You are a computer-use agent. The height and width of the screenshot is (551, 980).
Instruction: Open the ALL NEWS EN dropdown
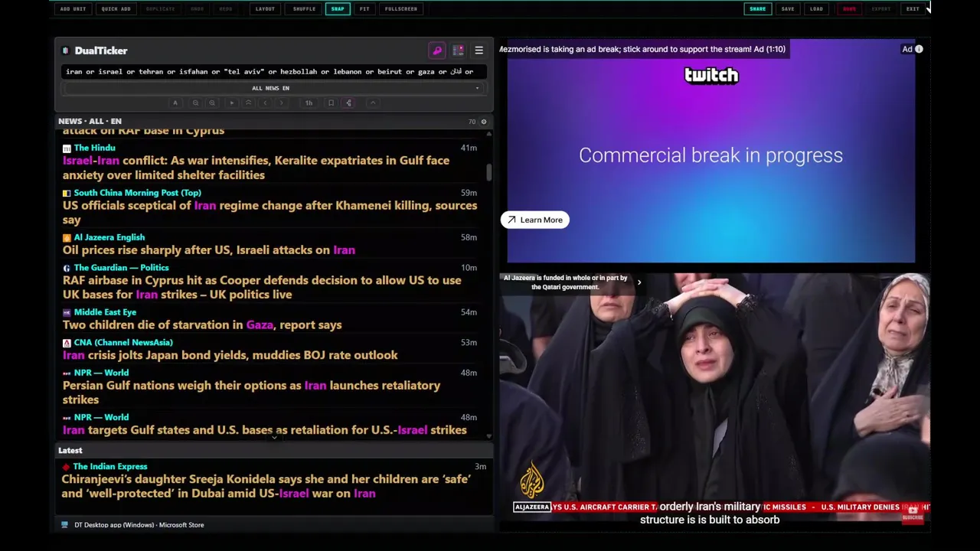(273, 88)
